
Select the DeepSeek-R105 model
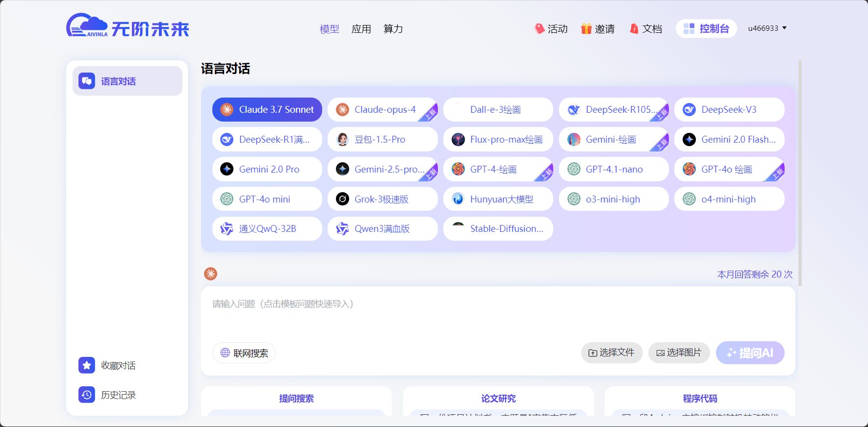614,109
